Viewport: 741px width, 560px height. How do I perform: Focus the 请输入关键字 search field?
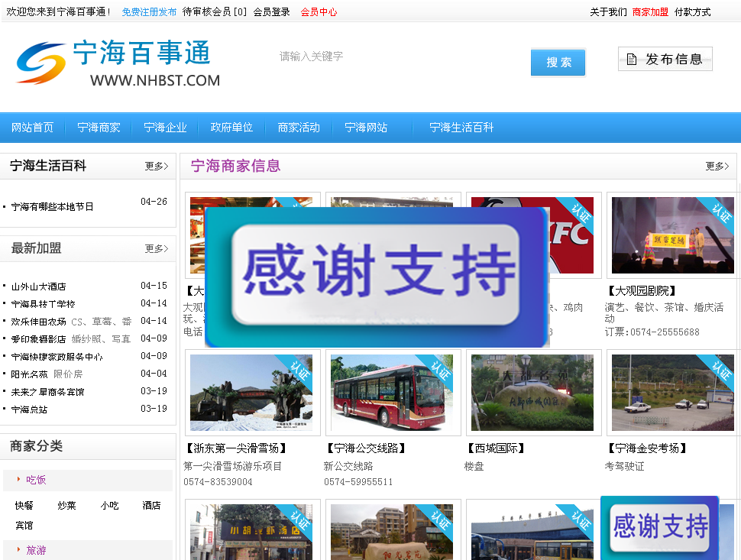coord(397,57)
